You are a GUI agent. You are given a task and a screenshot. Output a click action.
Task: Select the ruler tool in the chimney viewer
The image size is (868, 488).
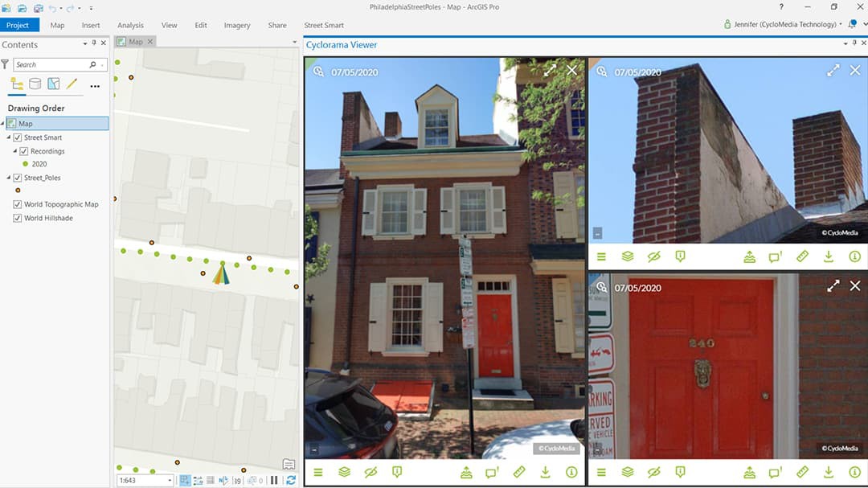coord(802,256)
